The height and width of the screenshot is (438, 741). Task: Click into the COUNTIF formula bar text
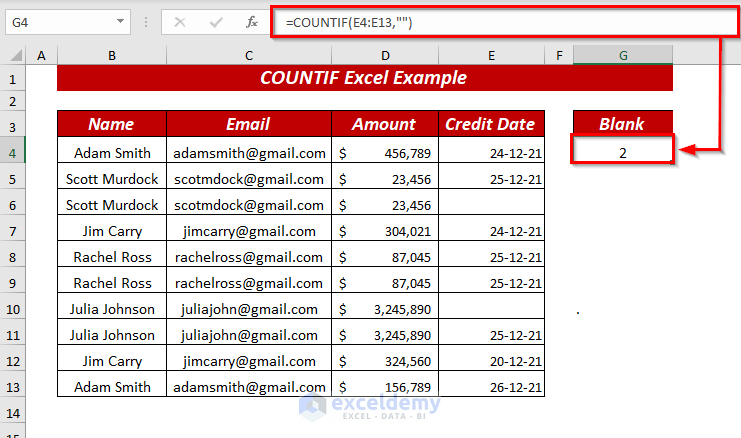click(349, 22)
